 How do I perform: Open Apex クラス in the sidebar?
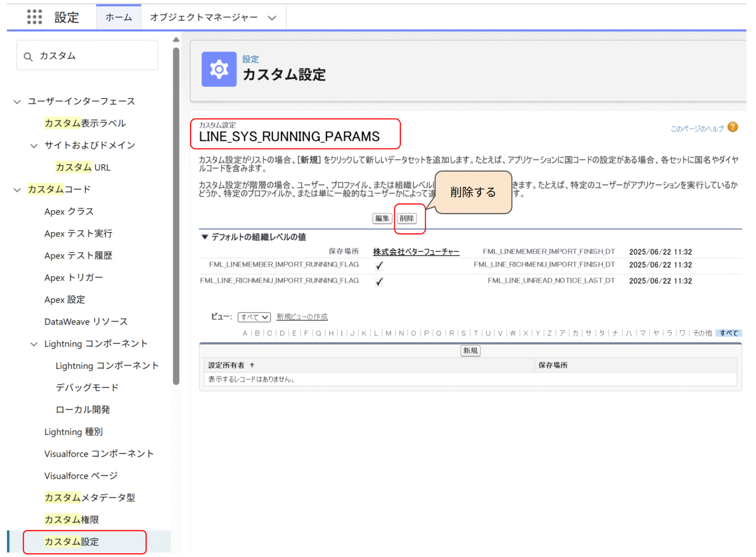pyautogui.click(x=69, y=212)
